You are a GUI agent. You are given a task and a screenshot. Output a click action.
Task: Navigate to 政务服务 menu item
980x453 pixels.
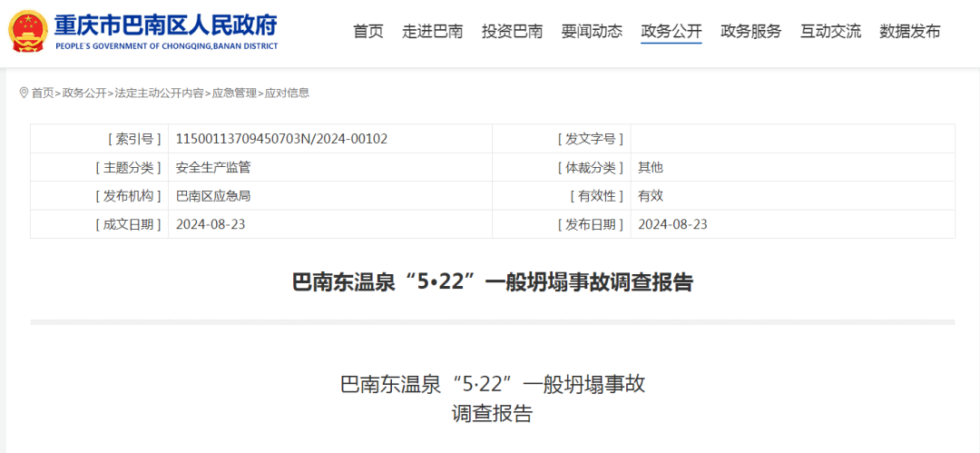[x=750, y=31]
